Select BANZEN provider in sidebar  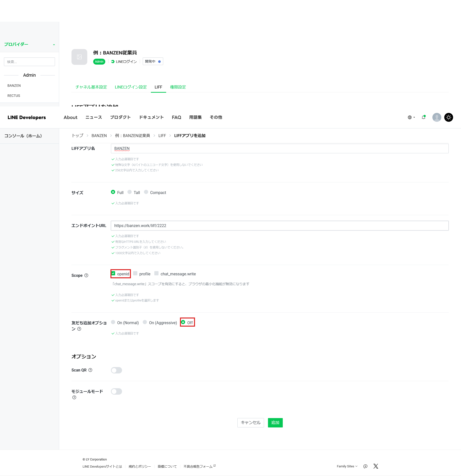(x=14, y=86)
